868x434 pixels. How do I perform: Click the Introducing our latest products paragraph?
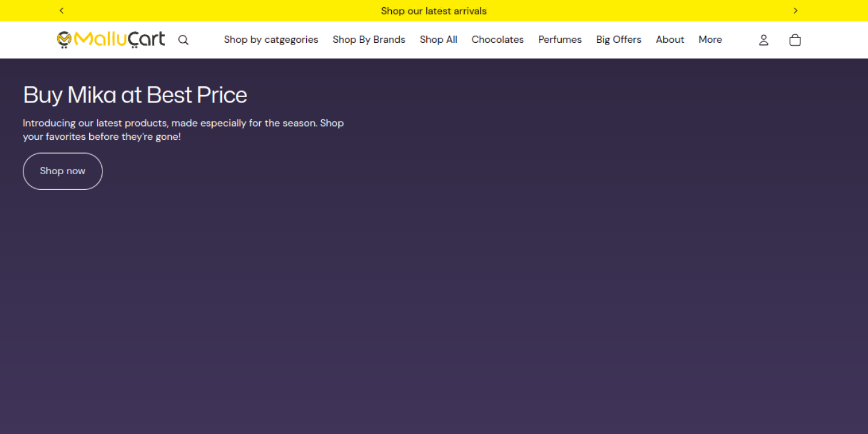pos(183,130)
